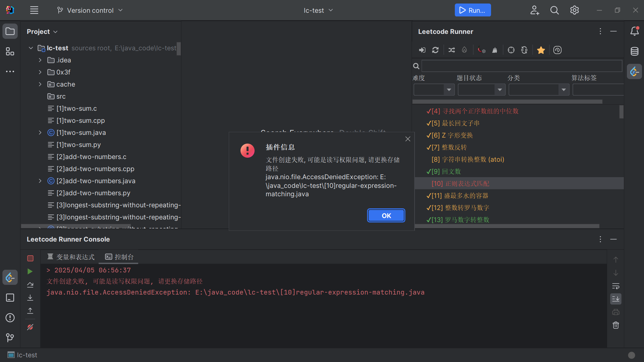The height and width of the screenshot is (362, 644).
Task: Click the Run... button
Action: (473, 10)
